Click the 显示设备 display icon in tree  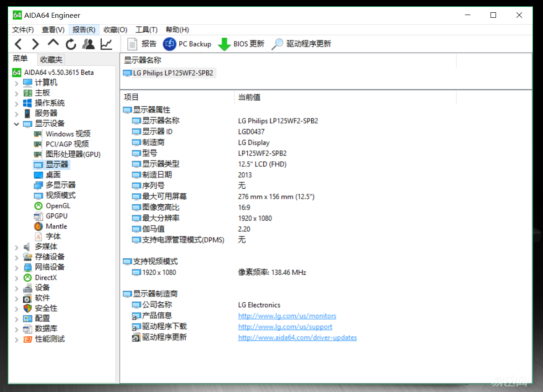[x=27, y=124]
